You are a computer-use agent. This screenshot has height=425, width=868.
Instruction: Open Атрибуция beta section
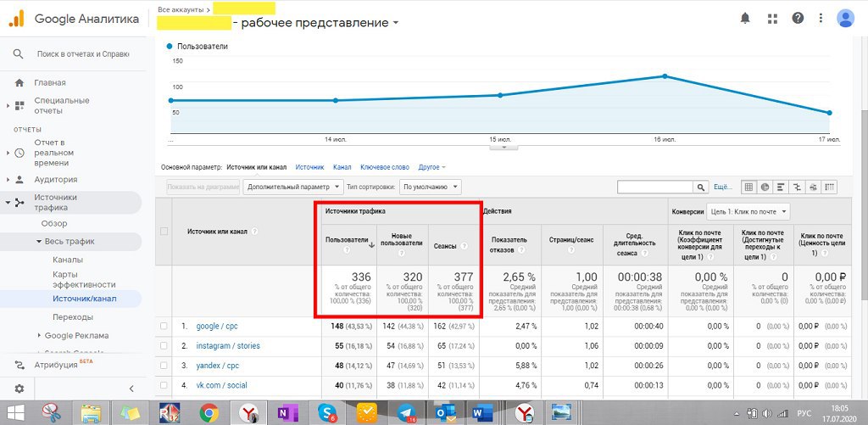[56, 365]
